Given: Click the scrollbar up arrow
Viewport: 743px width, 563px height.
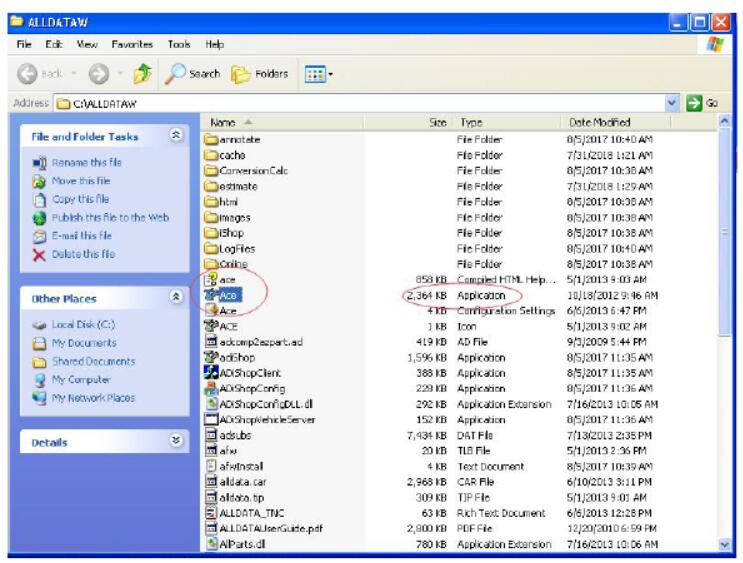Looking at the screenshot, I should [x=724, y=122].
